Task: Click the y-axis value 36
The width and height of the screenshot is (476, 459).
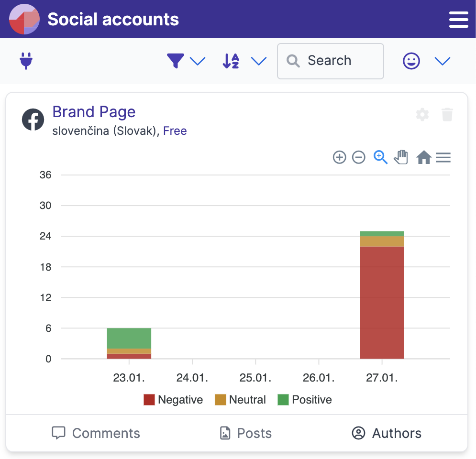Action: [x=45, y=175]
